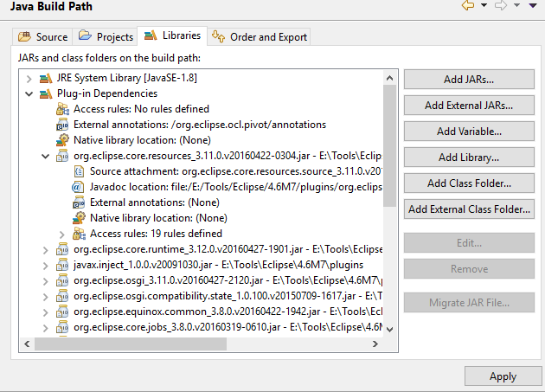Collapse org.eclipse.core.resources jar node
Image resolution: width=545 pixels, height=392 pixels.
pyautogui.click(x=46, y=156)
